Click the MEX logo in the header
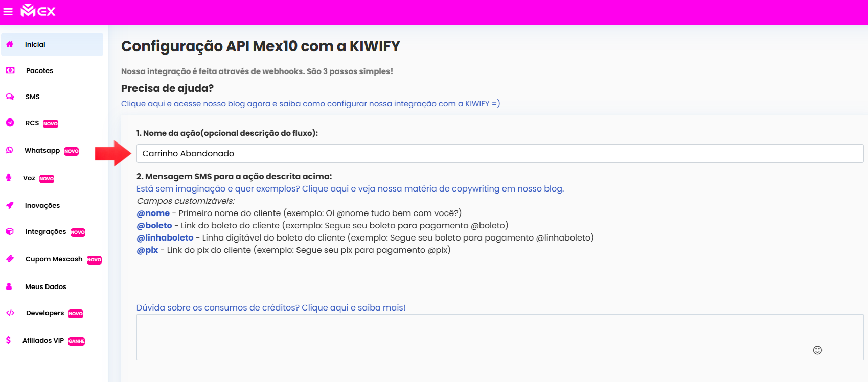 [x=38, y=11]
